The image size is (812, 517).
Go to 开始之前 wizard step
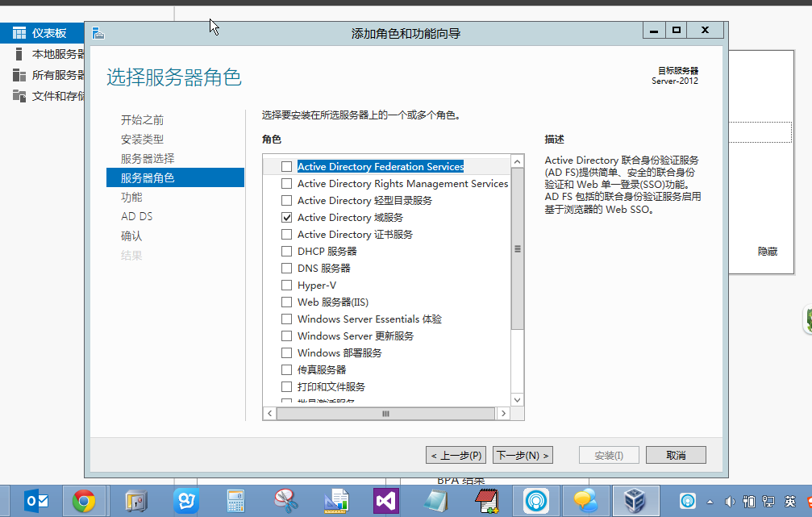(143, 120)
